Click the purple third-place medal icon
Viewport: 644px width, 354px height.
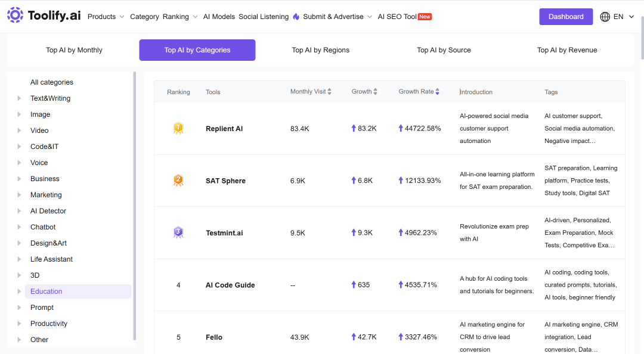(x=178, y=232)
